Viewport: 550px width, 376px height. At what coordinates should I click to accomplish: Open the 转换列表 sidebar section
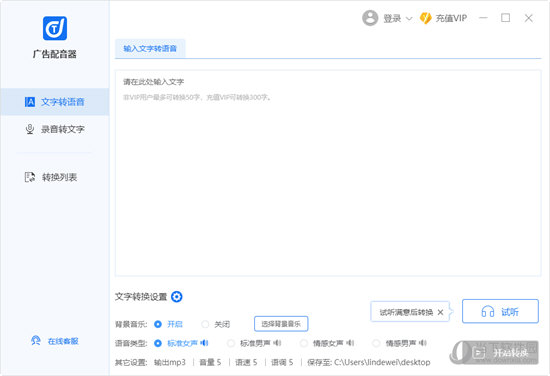click(55, 177)
